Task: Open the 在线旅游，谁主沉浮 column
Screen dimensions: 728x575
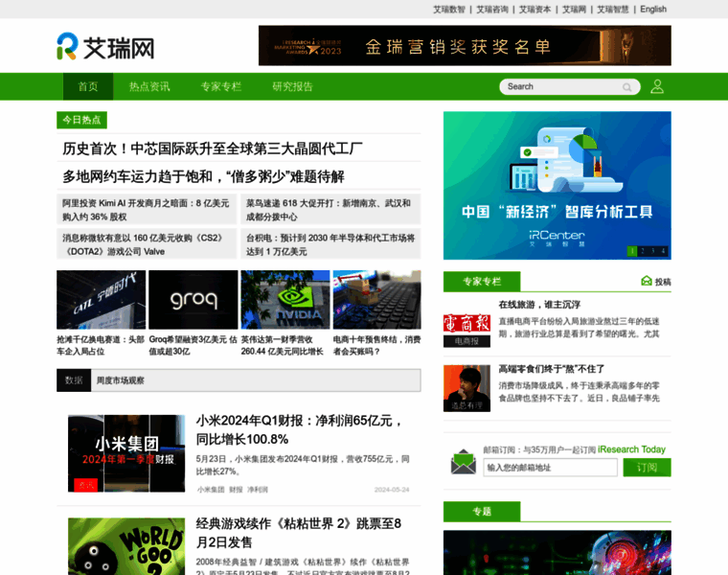Action: coord(539,305)
